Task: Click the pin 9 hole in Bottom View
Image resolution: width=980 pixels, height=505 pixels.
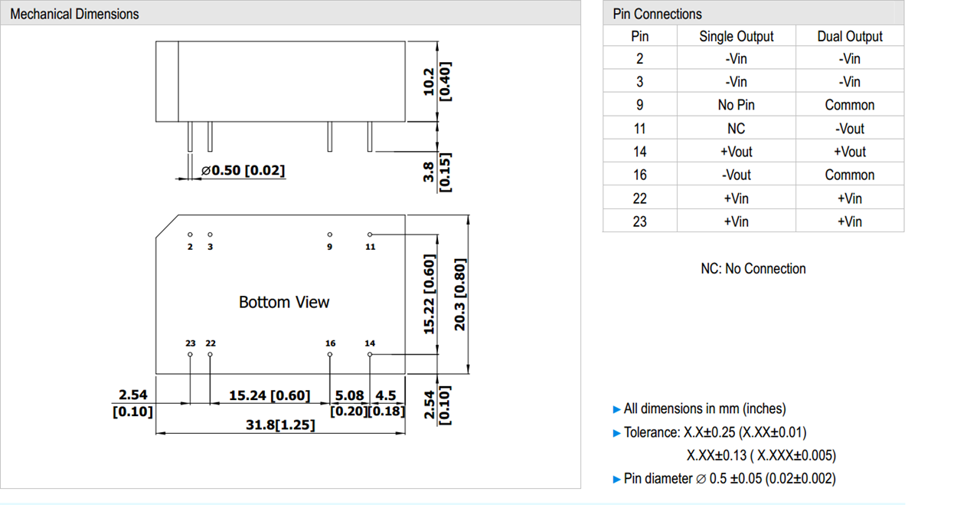Action: click(330, 234)
